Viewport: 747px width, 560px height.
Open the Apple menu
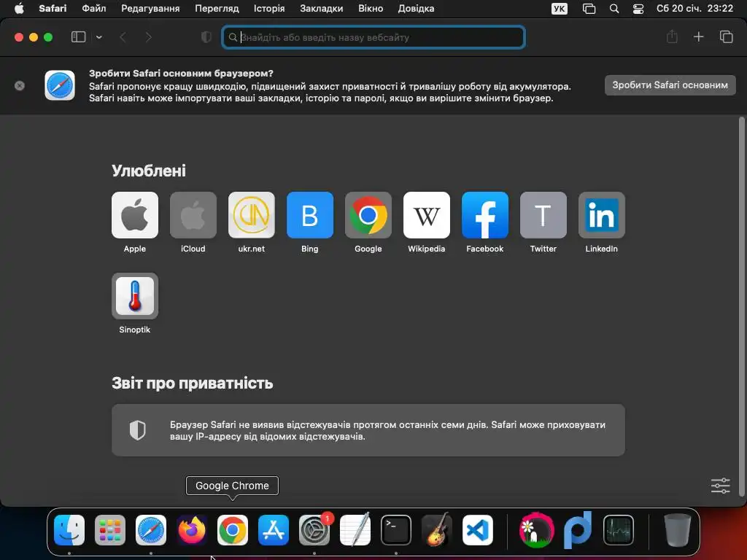(x=19, y=8)
